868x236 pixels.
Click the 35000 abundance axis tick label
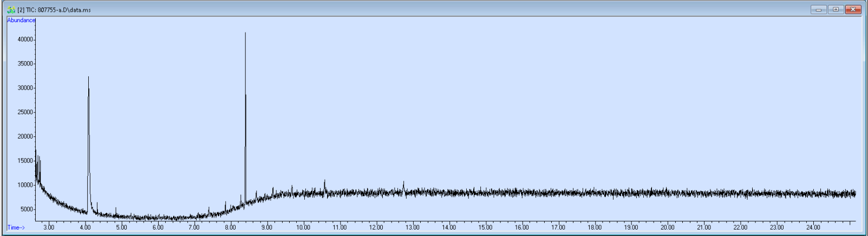[x=25, y=64]
